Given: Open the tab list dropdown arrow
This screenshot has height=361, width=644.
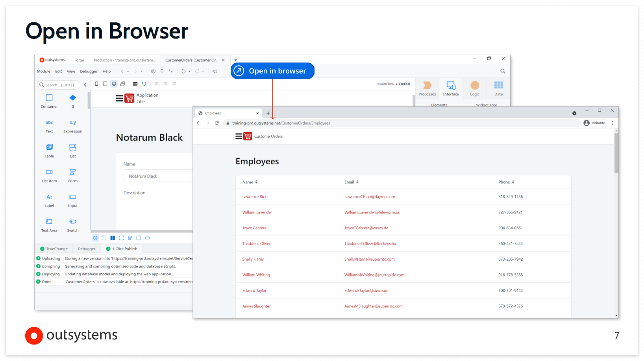Looking at the screenshot, I should 235,60.
